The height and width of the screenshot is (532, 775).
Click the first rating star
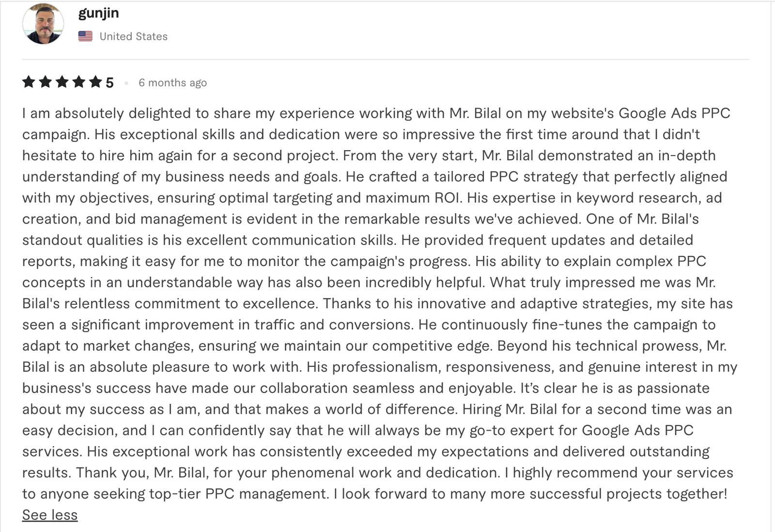29,82
